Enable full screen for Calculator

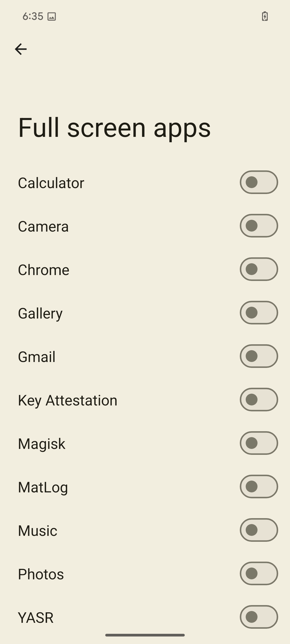pyautogui.click(x=259, y=182)
